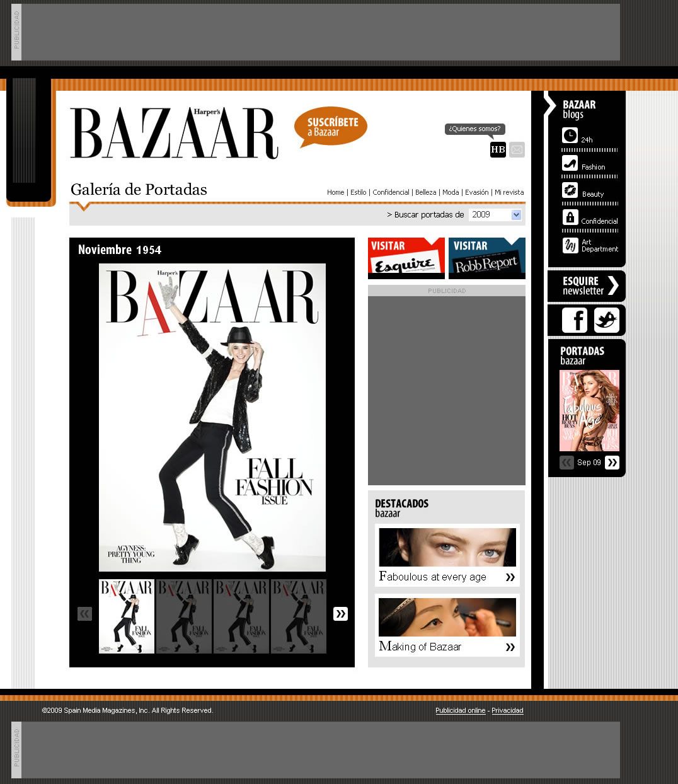Open the Beauty blog lips icon
Image resolution: width=678 pixels, height=784 pixels.
[x=570, y=190]
